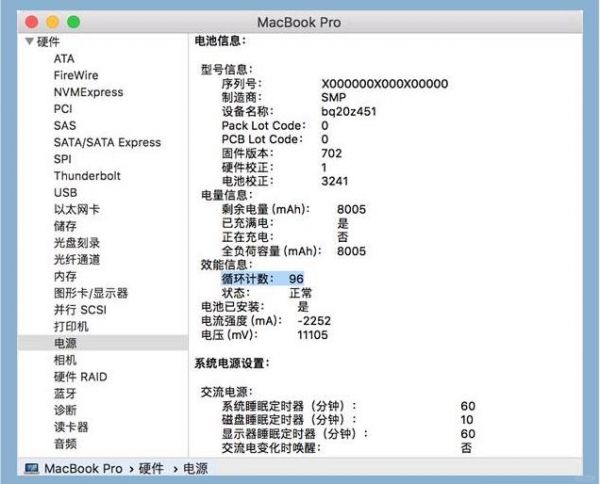The height and width of the screenshot is (484, 600).
Task: Select FireWire in the hardware list
Action: coord(76,75)
